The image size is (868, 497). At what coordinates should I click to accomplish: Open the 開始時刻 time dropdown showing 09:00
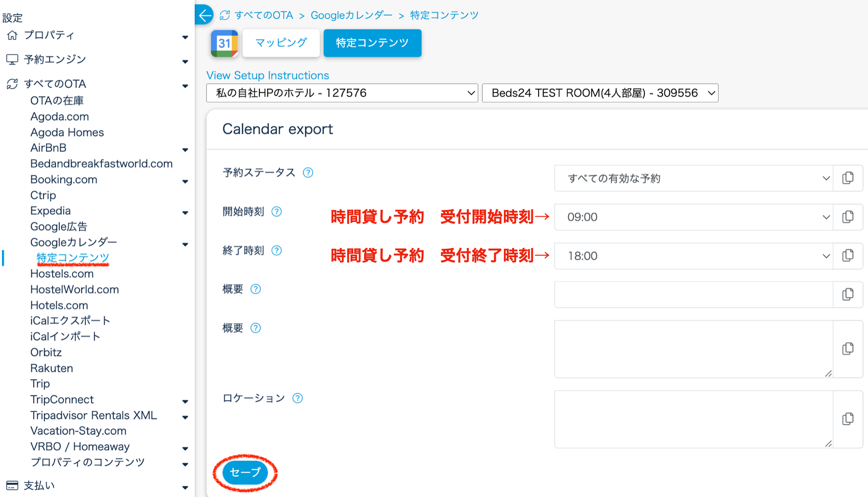(x=693, y=217)
